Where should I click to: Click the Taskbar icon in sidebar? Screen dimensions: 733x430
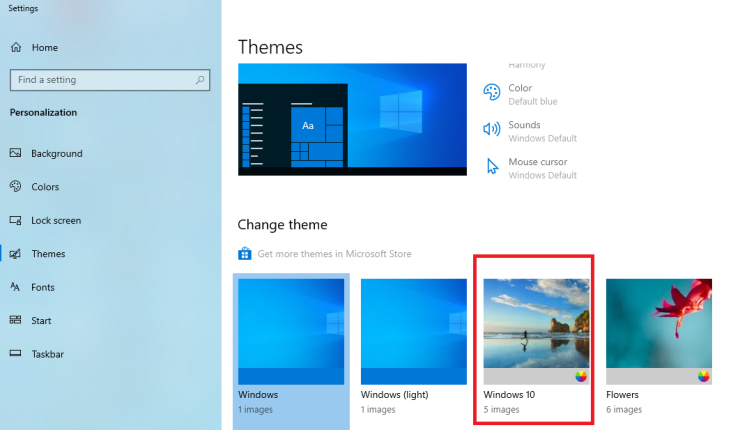15,353
